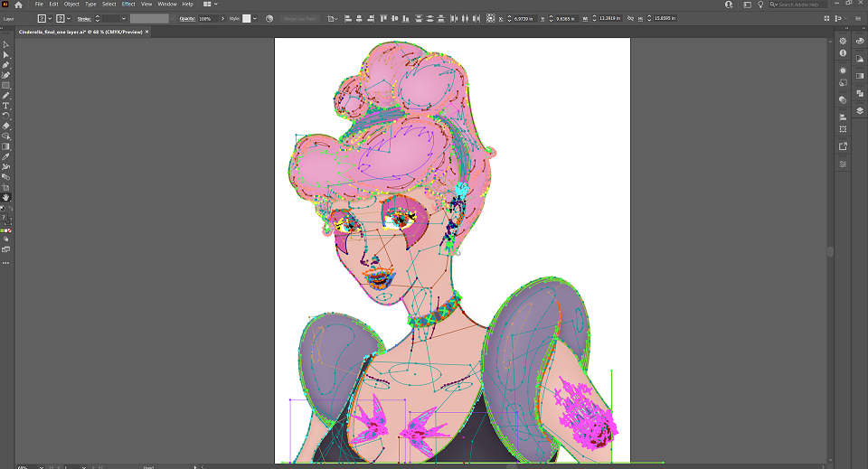Viewport: 868px width, 469px height.
Task: Choose the Eyedropper tool
Action: 6,156
